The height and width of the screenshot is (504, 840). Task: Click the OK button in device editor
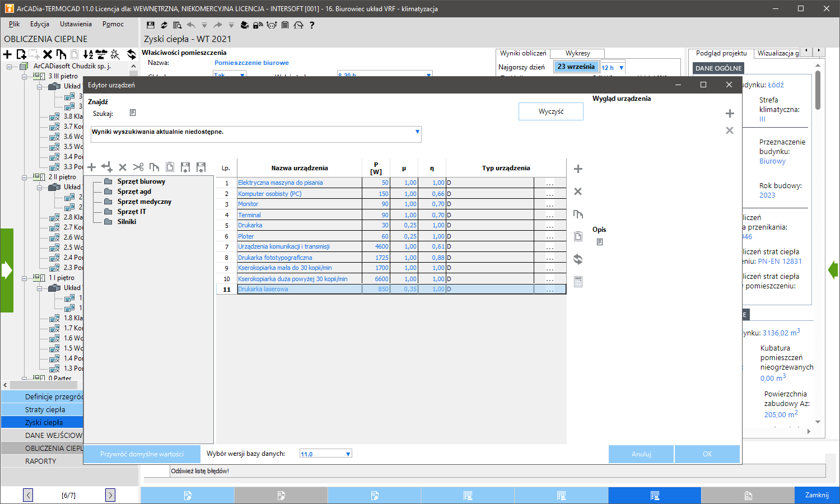point(707,454)
